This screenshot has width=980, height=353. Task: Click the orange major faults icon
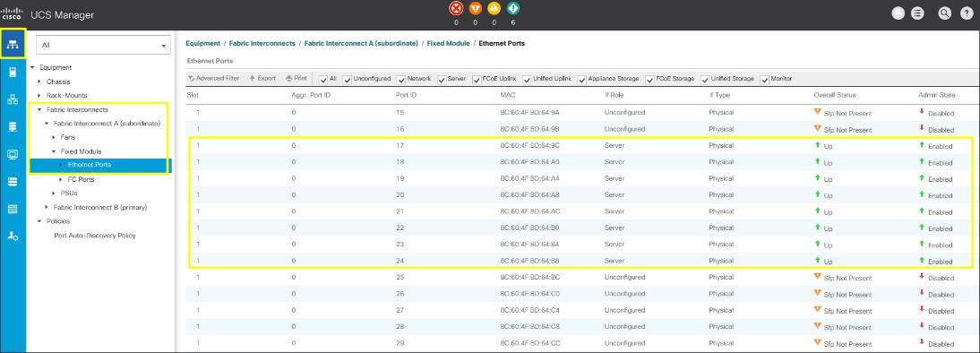475,9
